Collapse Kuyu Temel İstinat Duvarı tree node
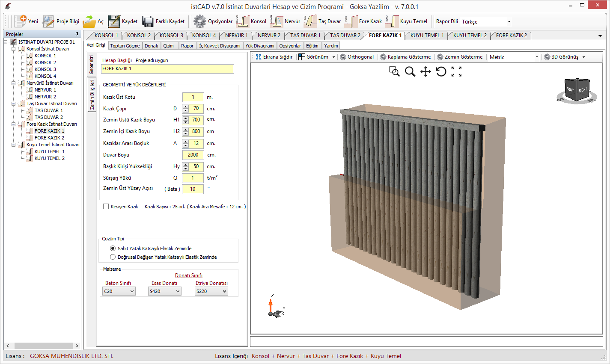Image resolution: width=610 pixels, height=364 pixels. (14, 145)
